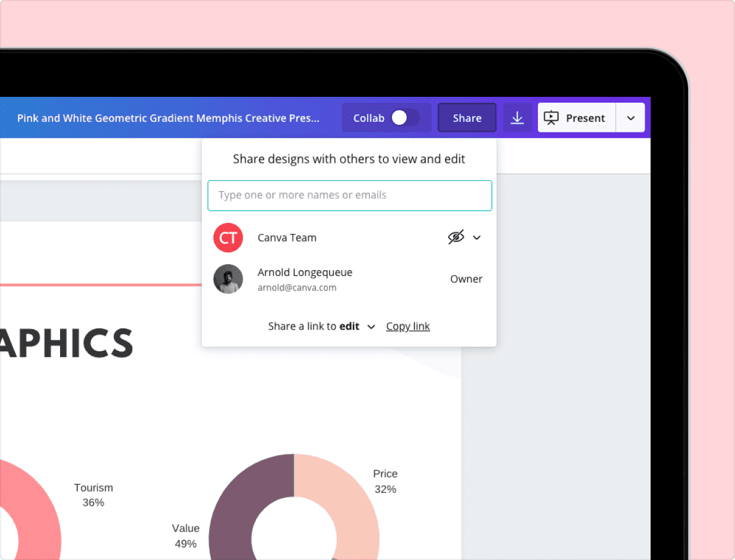Click the Canva Team CT avatar
Image resolution: width=735 pixels, height=560 pixels.
(x=228, y=237)
